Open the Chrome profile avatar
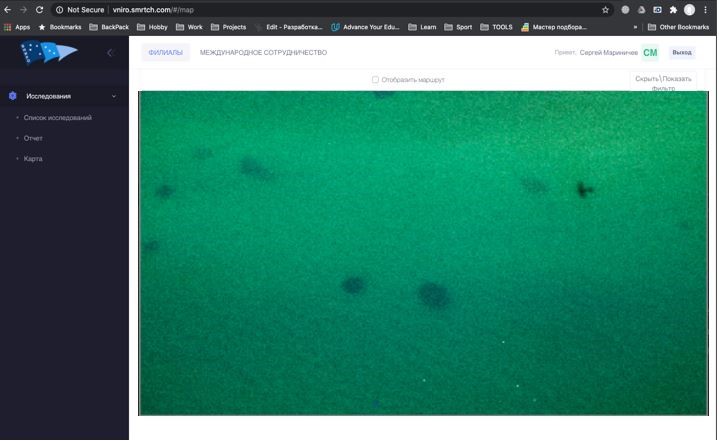719x441 pixels. click(x=689, y=10)
